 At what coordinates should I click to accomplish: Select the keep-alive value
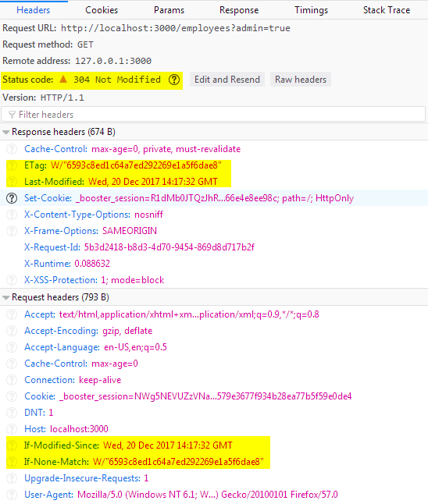[x=100, y=380]
